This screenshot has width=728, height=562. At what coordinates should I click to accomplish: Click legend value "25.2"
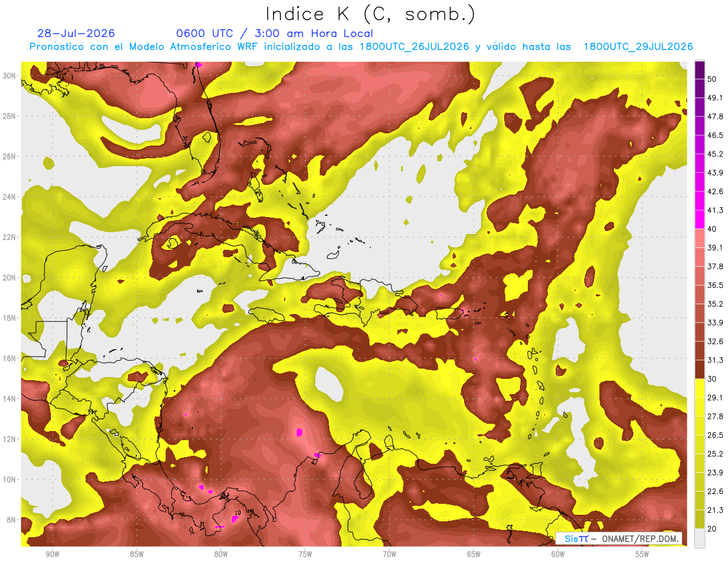click(x=715, y=453)
